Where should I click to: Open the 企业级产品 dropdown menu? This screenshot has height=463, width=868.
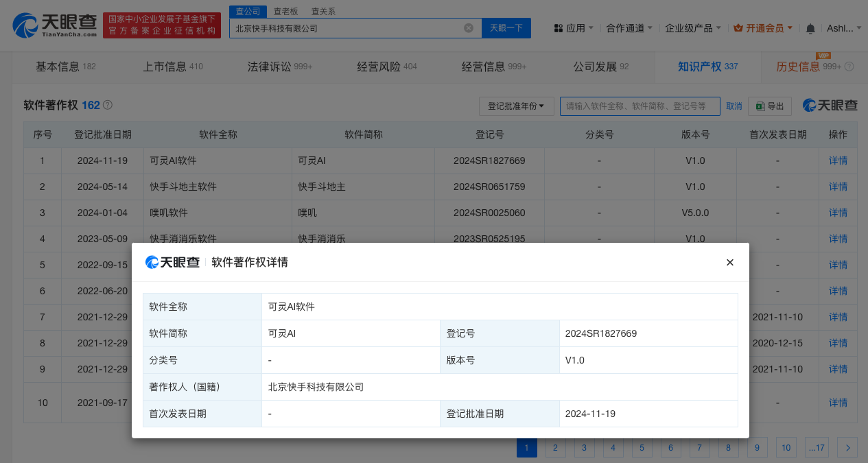pyautogui.click(x=692, y=28)
